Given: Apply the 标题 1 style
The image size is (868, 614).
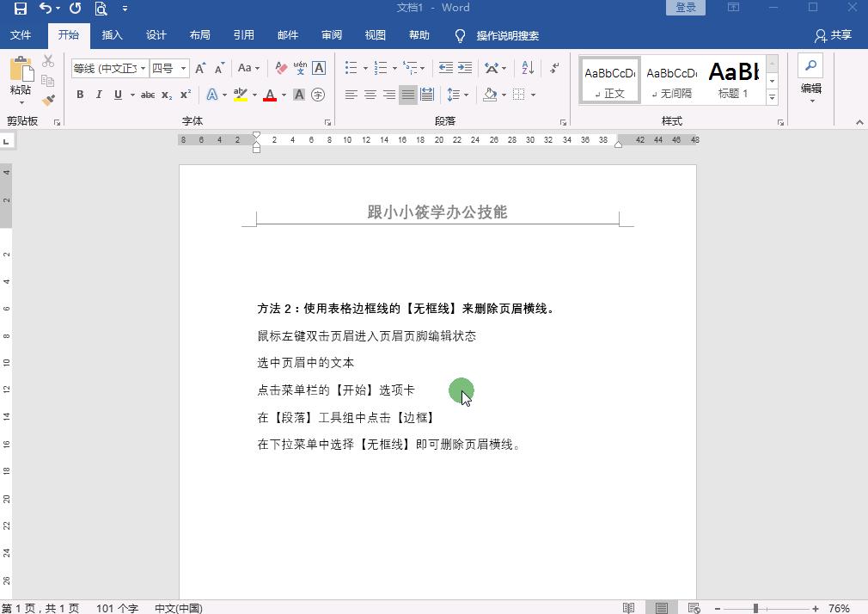Looking at the screenshot, I should coord(733,79).
